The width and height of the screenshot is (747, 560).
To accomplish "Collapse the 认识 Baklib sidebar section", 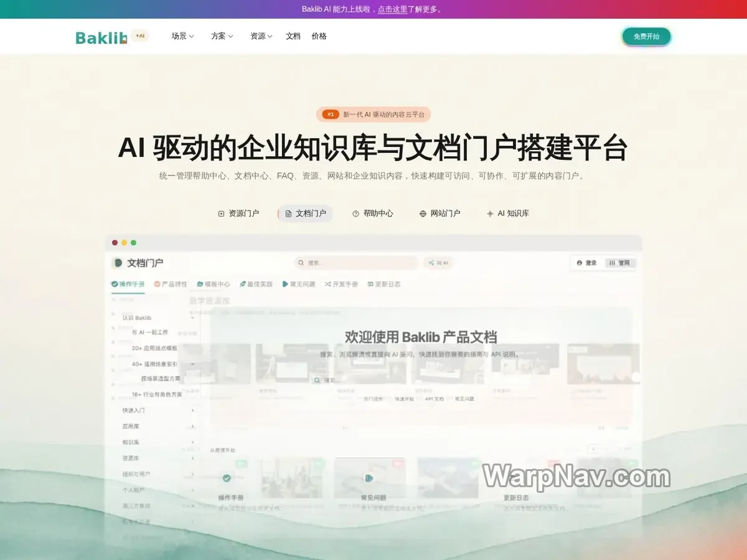I will click(x=193, y=318).
